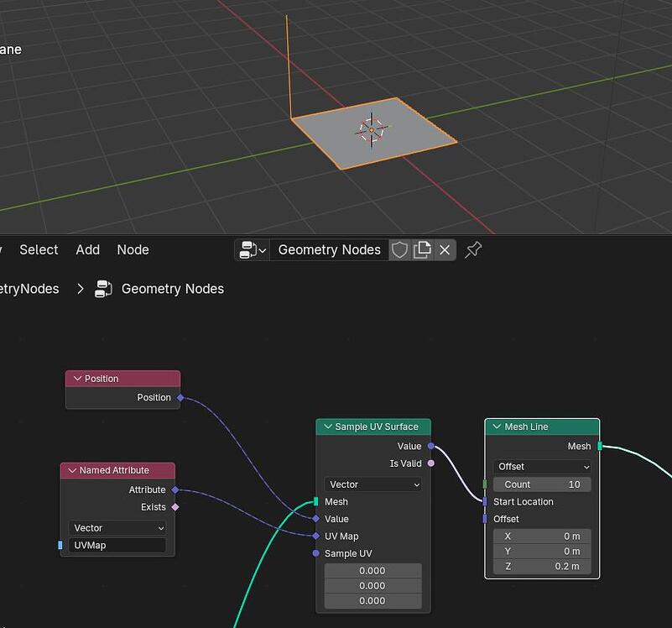Viewport: 672px width, 628px height.
Task: Select the Named Attribute node header
Action: [x=117, y=470]
